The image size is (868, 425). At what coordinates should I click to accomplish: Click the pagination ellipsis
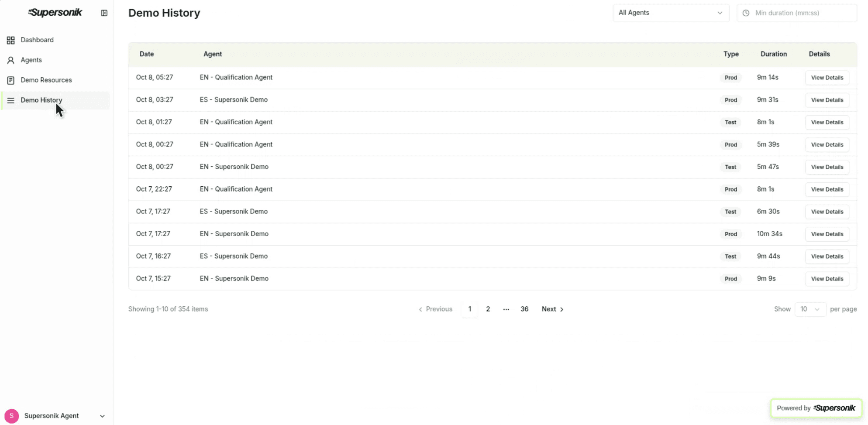tap(506, 309)
